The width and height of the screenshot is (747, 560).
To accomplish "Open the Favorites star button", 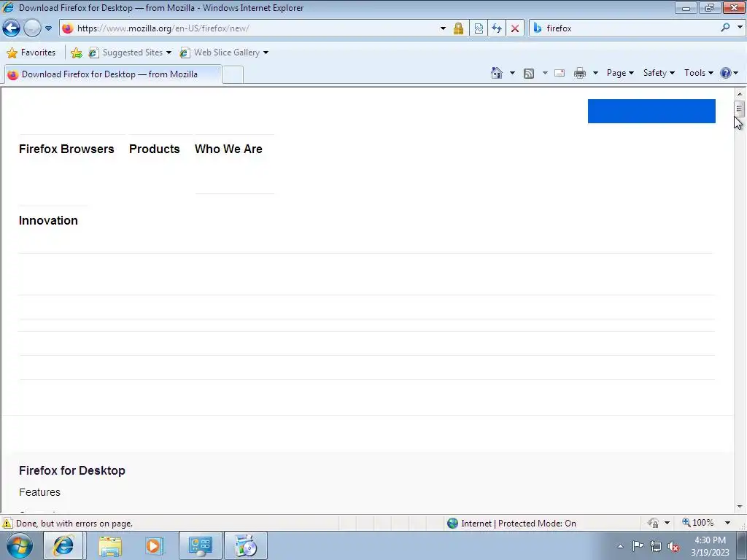I will point(31,52).
